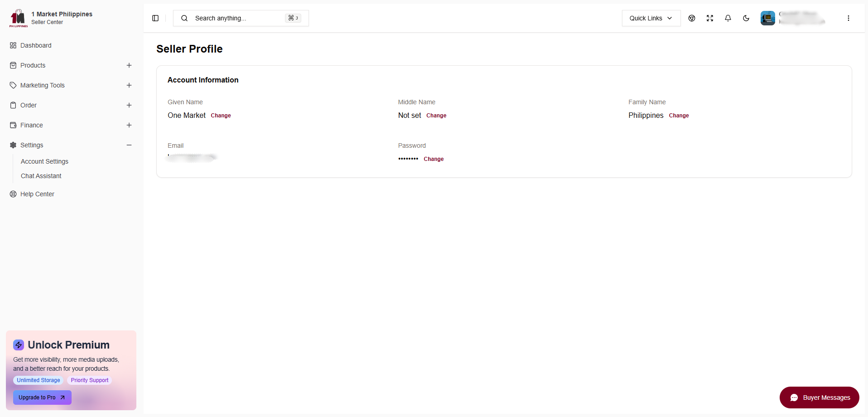868x417 pixels.
Task: Open the Quick Links dropdown
Action: click(x=651, y=18)
